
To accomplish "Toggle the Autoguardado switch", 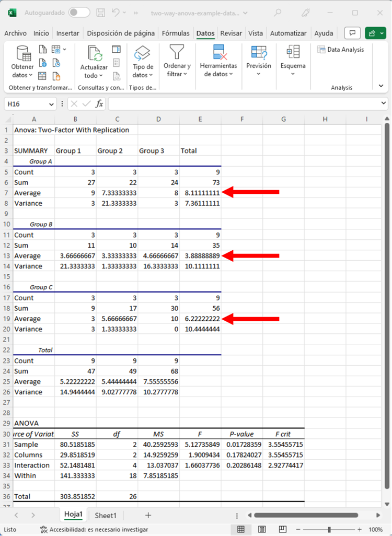I will tap(79, 12).
